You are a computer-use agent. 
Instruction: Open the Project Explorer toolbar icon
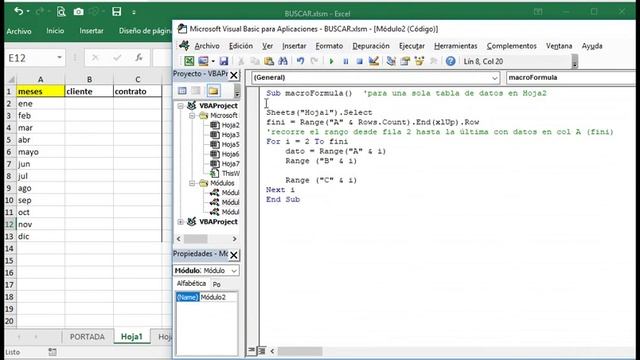391,61
